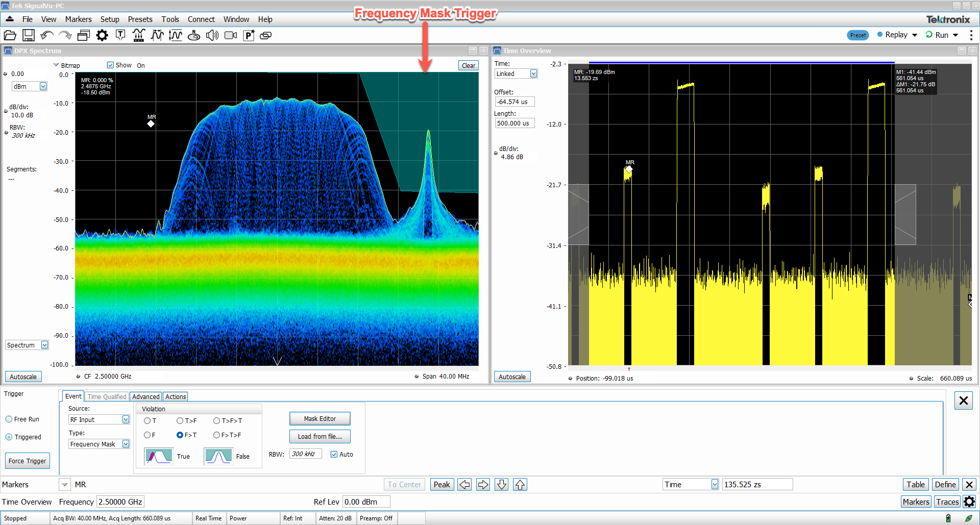980x525 pixels.
Task: Click the save floppy disk icon
Action: [29, 35]
